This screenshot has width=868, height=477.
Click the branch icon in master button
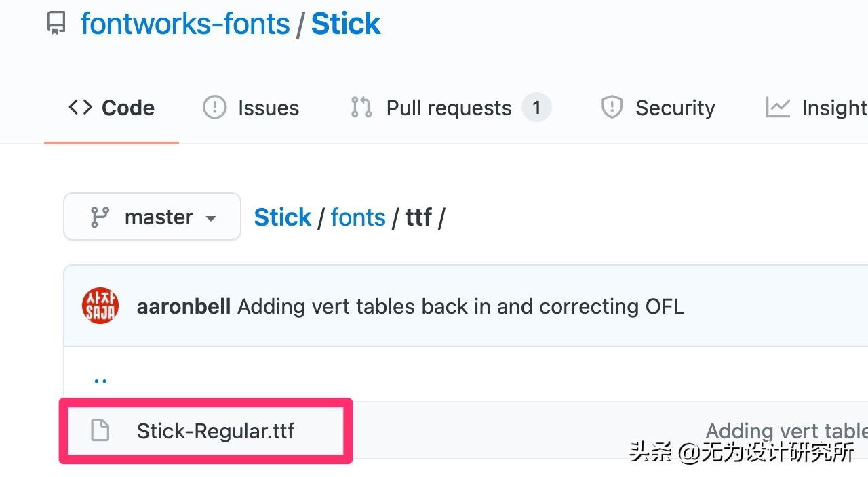tap(100, 217)
